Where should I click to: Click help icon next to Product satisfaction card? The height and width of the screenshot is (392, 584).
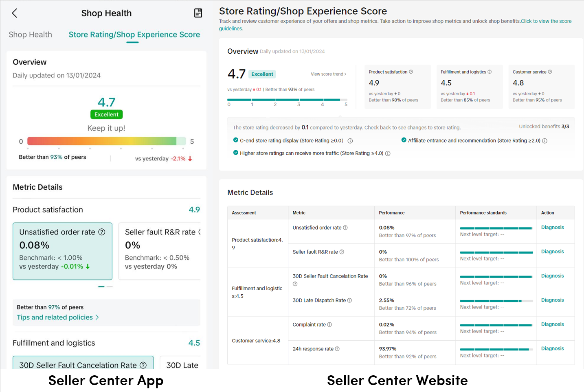[x=411, y=72]
